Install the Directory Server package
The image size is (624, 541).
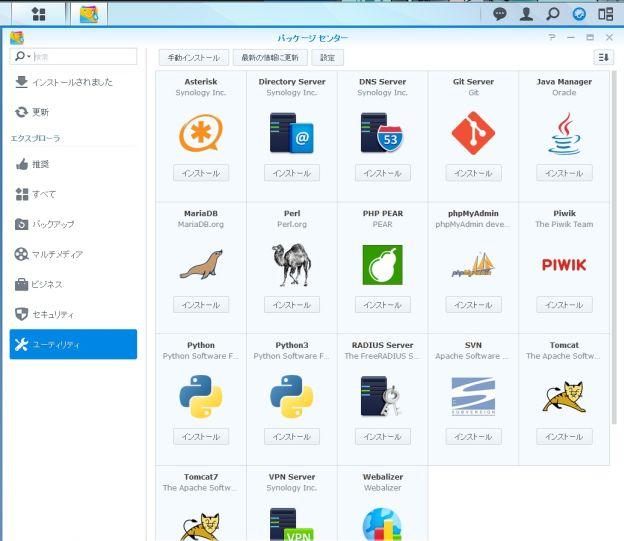(x=292, y=173)
